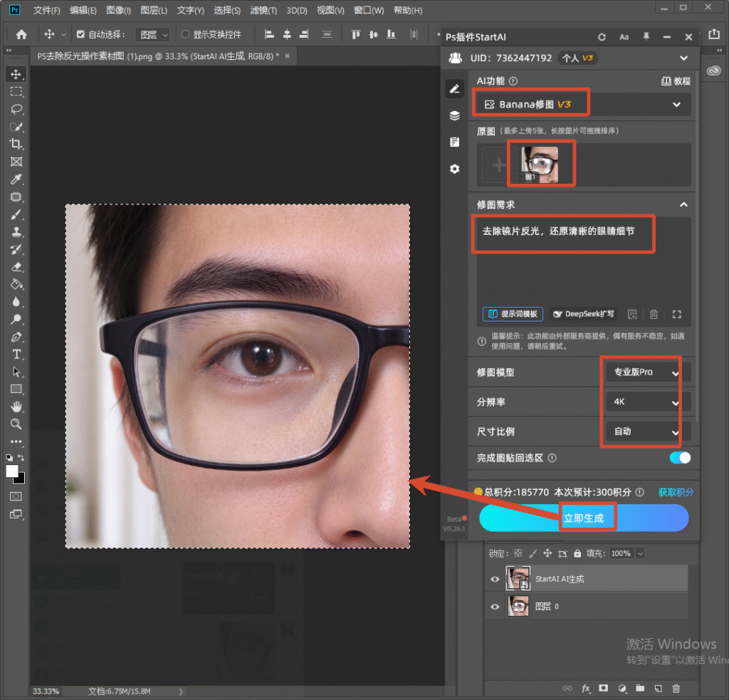Select the uploaded 图1 source thumbnail
Screen dimensions: 729x700
pyautogui.click(x=540, y=164)
